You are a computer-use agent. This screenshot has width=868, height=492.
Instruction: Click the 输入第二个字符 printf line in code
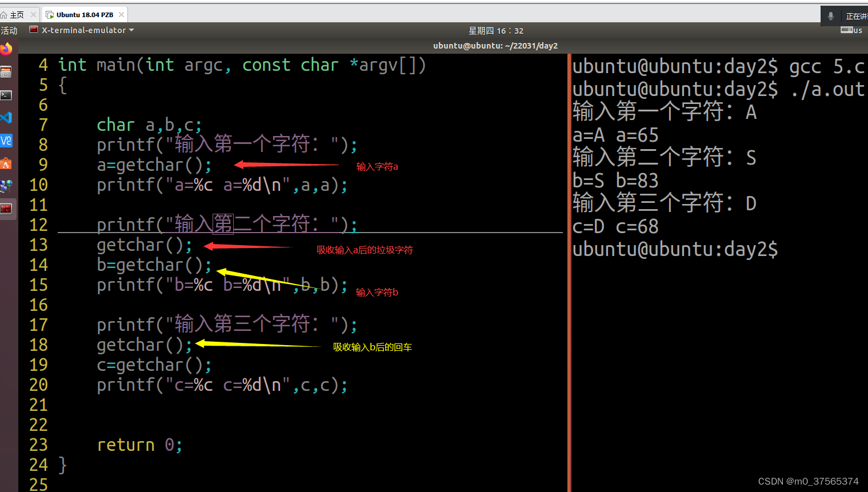[227, 225]
